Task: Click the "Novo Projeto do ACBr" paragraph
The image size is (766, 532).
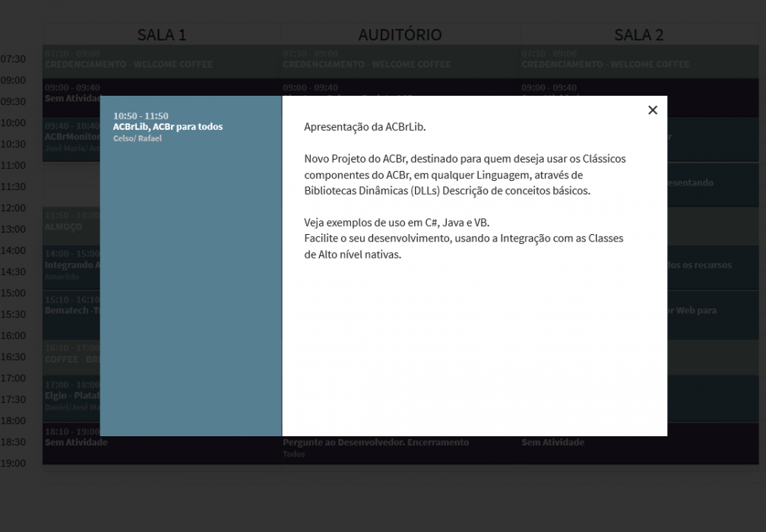Action: [x=464, y=174]
